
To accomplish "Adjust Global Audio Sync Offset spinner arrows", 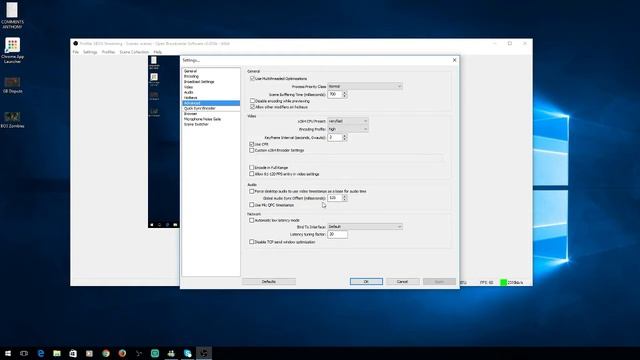I will (x=345, y=198).
